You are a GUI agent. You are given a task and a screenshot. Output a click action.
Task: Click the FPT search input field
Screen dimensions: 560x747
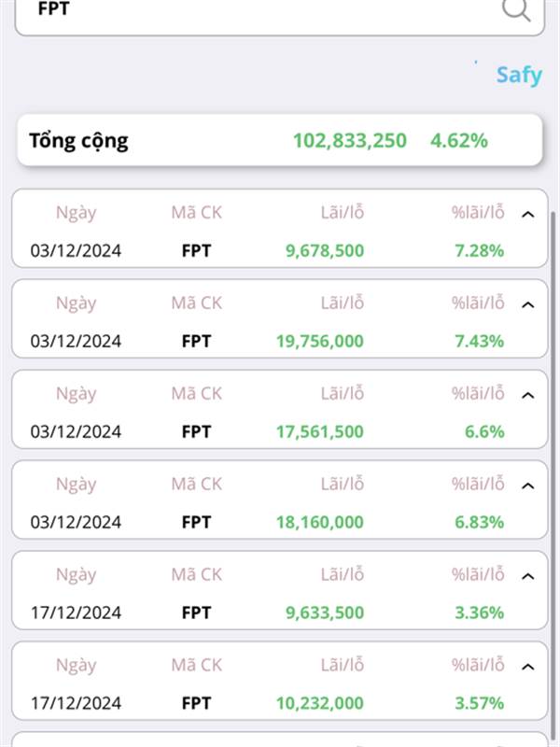[279, 14]
